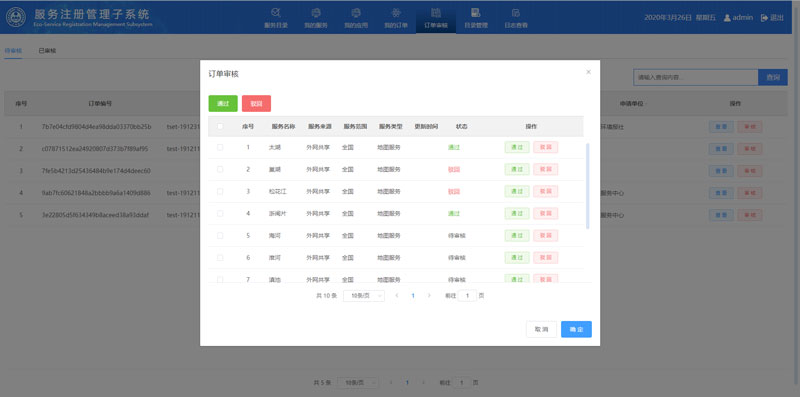Click the dialog's vertical scrollbar
The image size is (800, 397).
588,186
